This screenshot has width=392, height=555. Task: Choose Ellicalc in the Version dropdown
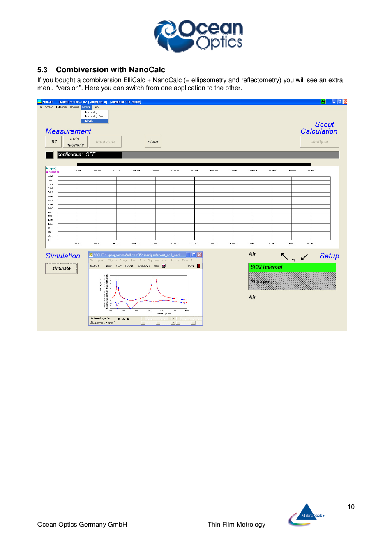[x=95, y=121]
